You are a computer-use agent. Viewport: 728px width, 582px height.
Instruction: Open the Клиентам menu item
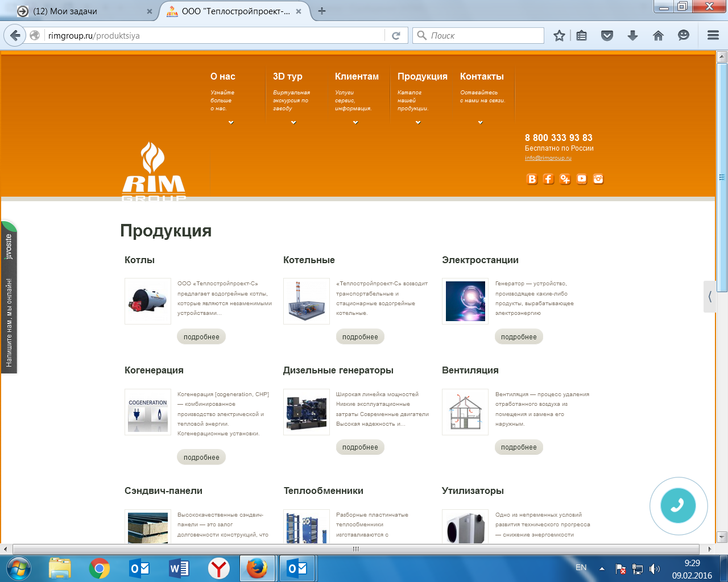coord(357,76)
